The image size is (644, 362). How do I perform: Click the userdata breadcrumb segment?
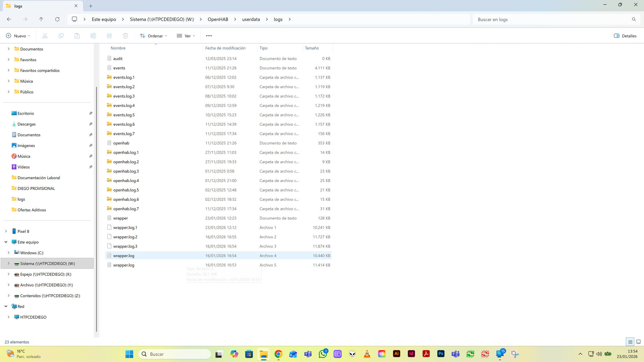(251, 19)
